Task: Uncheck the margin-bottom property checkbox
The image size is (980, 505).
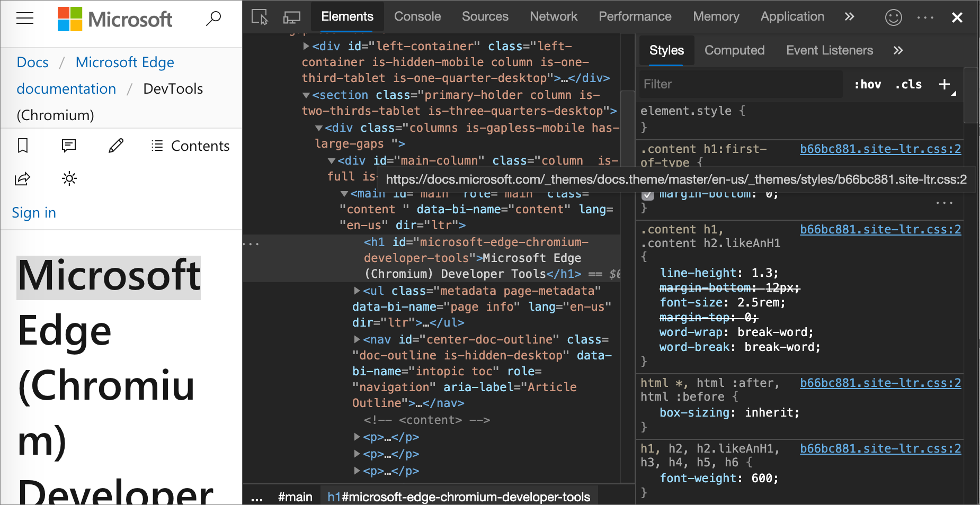Action: [647, 195]
